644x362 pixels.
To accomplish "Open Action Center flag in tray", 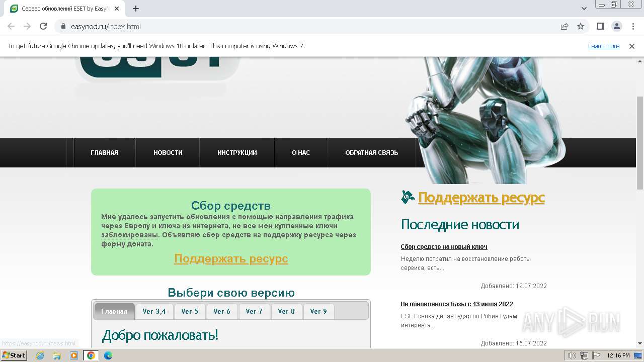I will 596,355.
